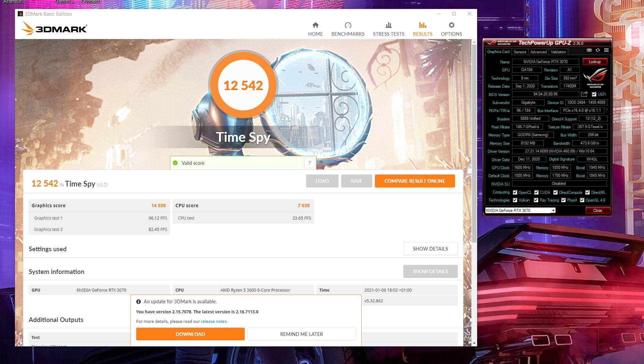Click the Bus Interface question mark

coord(606,110)
